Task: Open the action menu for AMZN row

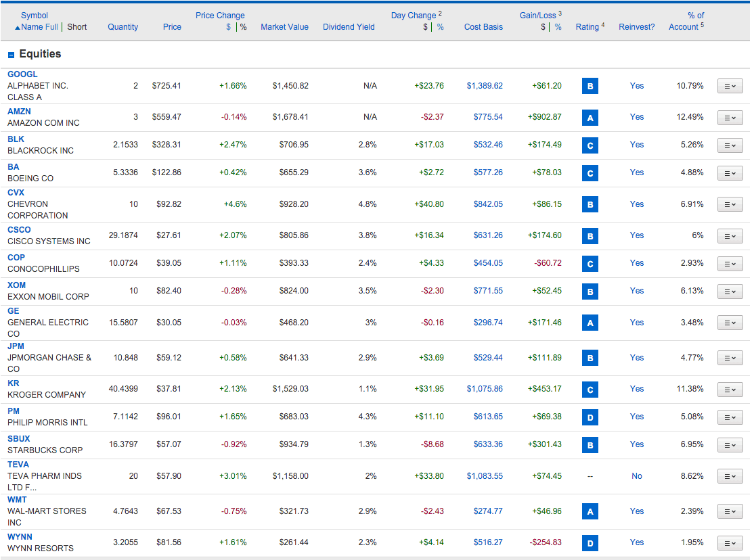Action: click(x=730, y=118)
